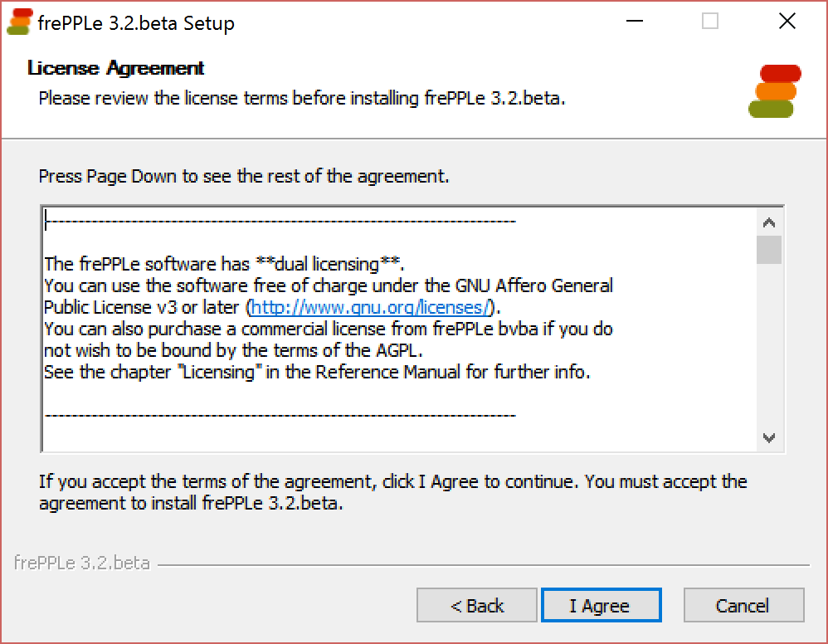Screen dimensions: 828x644
Task: Open the gnu.org licenses link
Action: click(372, 308)
